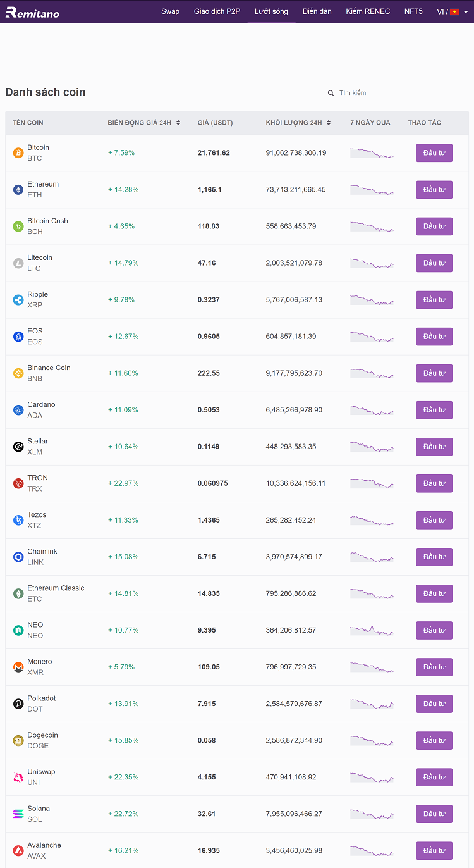474x868 pixels.
Task: Click the Dogecoin icon
Action: tap(18, 740)
